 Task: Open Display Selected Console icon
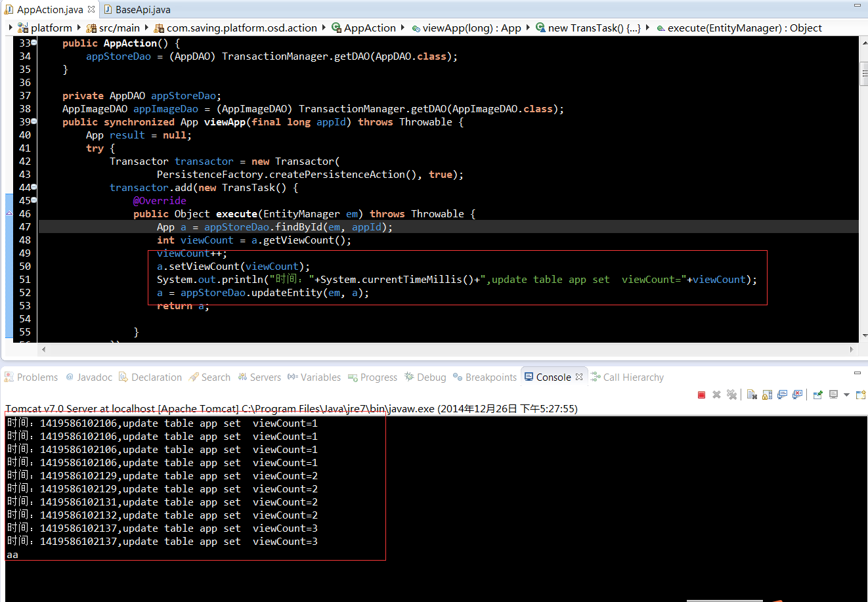point(834,395)
